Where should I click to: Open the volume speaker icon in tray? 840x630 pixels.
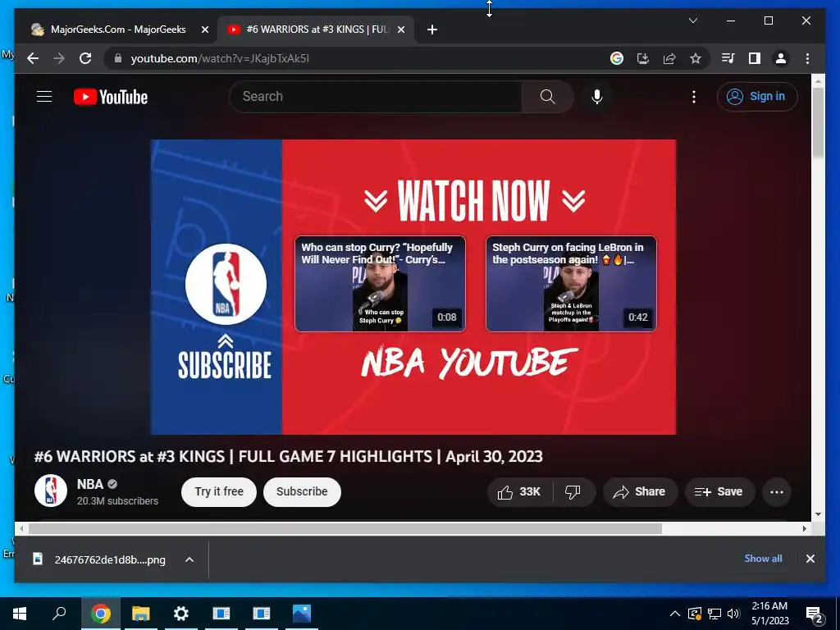(734, 614)
